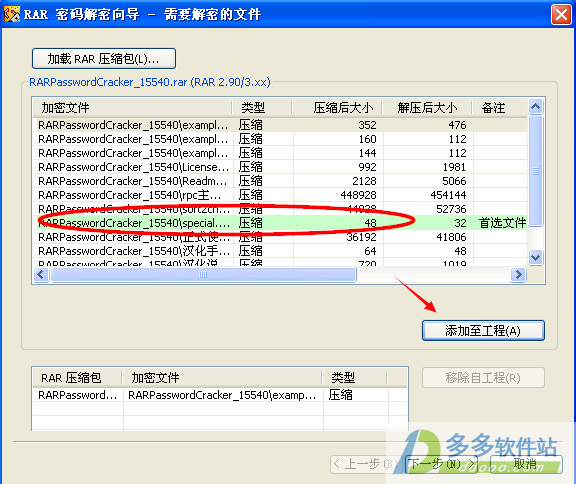576x484 pixels.
Task: Click right arrow of horizontal scrollbar
Action: click(519, 274)
